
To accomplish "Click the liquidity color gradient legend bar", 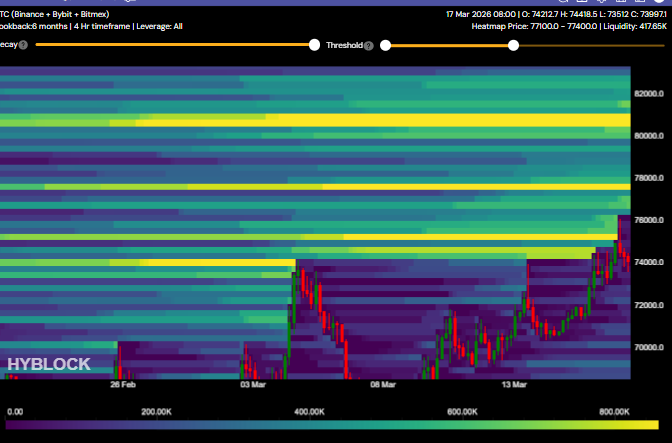I will (332, 425).
